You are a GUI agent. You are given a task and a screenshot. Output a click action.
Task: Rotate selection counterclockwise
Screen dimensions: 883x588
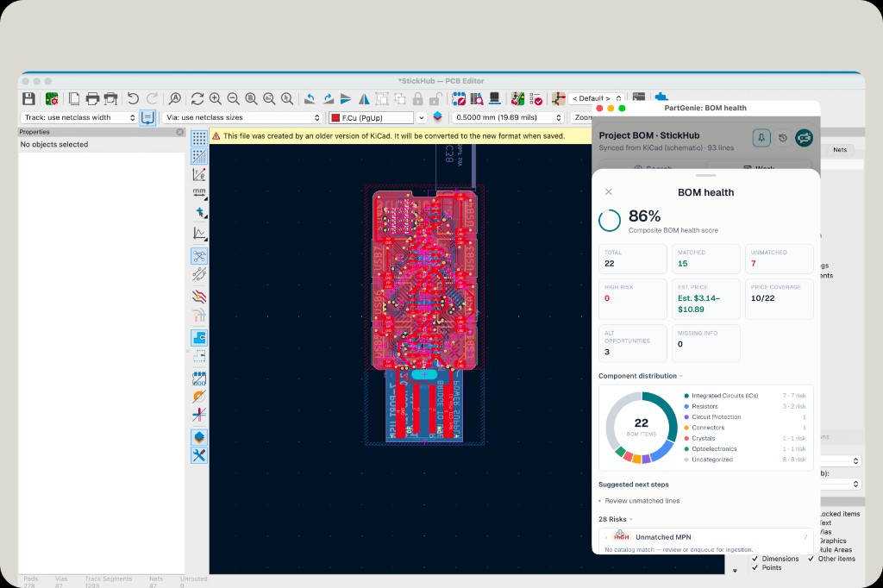pyautogui.click(x=310, y=98)
